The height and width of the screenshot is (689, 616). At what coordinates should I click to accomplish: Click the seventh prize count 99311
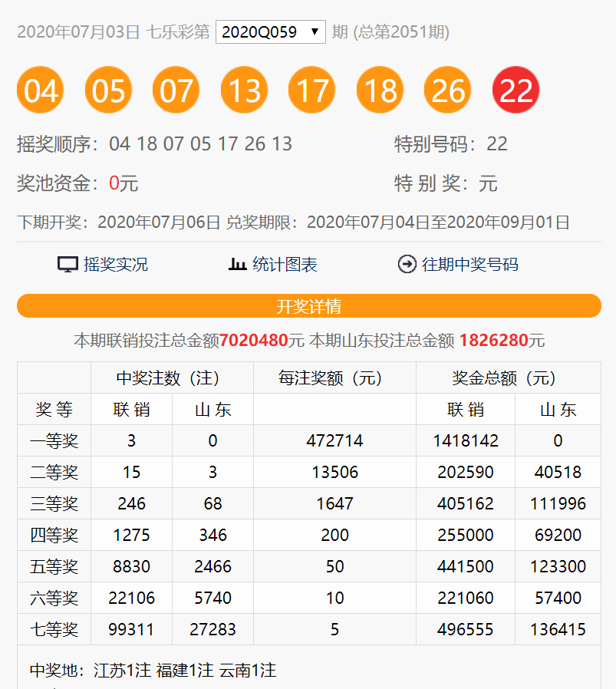(x=131, y=630)
